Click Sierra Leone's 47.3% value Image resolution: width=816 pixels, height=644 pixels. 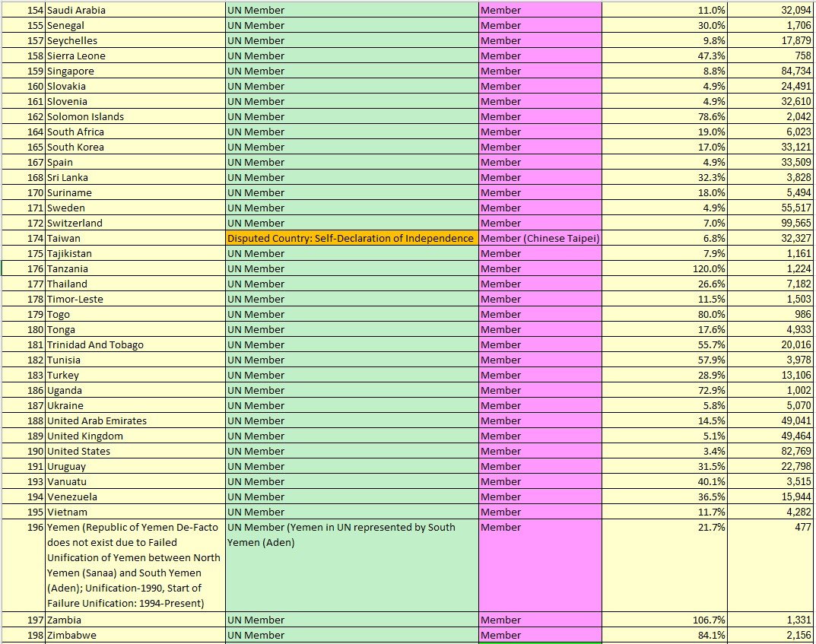664,56
